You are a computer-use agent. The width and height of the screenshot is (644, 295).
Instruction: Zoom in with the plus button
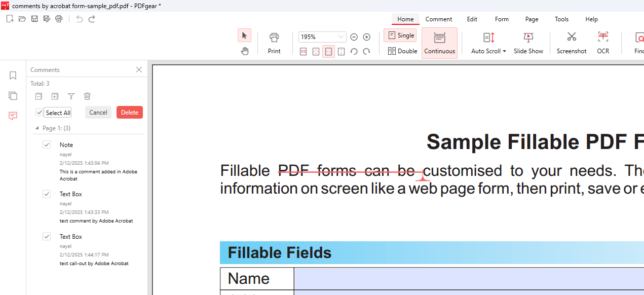point(367,37)
